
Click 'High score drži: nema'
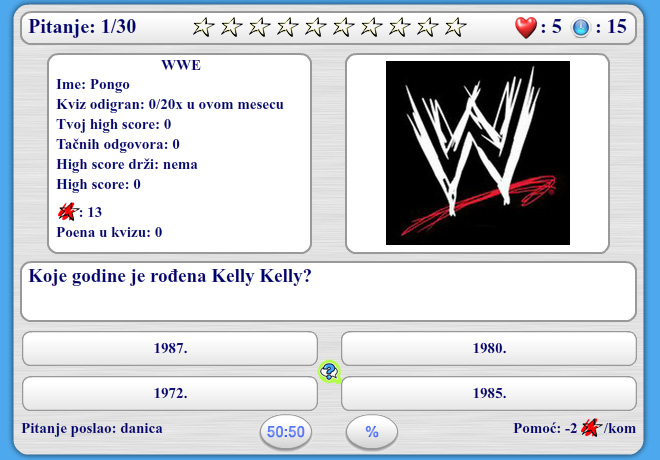(127, 164)
